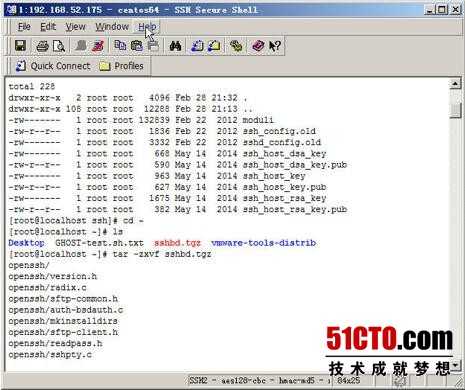Click the ssh_config.old file name
Image resolution: width=465 pixels, height=390 pixels.
279,131
